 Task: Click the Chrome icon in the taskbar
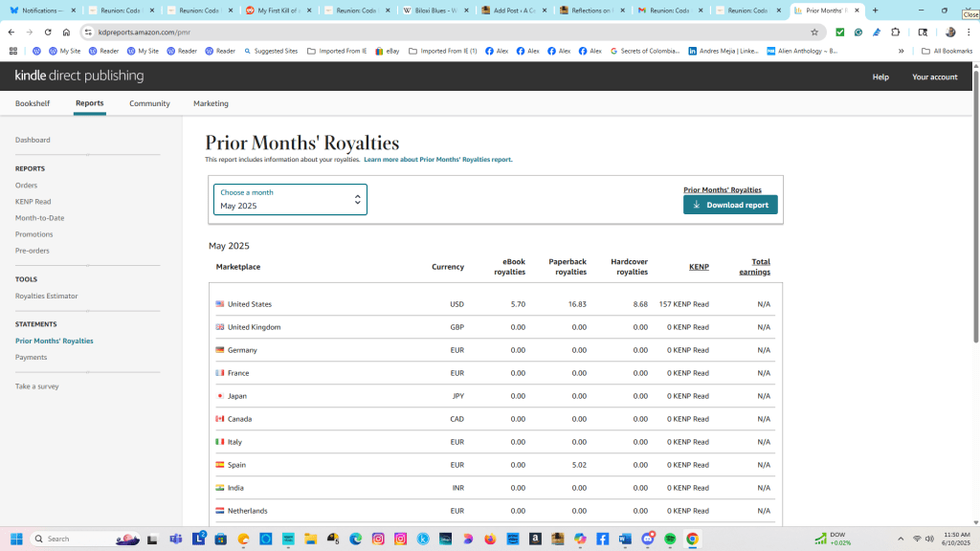point(692,539)
